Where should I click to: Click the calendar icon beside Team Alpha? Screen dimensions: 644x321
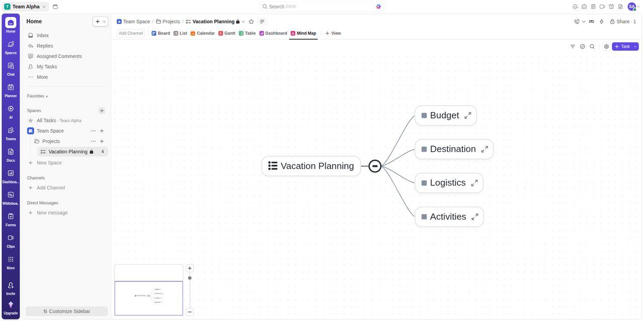(55, 7)
